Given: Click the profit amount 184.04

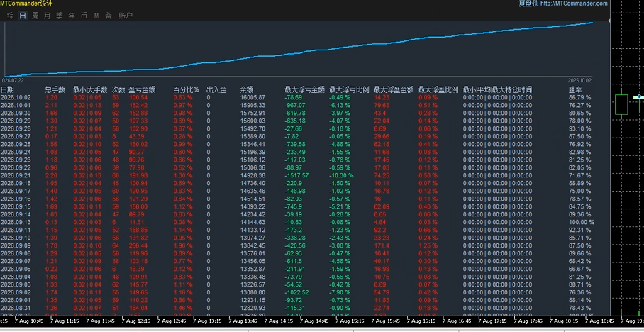Looking at the screenshot, I should coord(138,308).
